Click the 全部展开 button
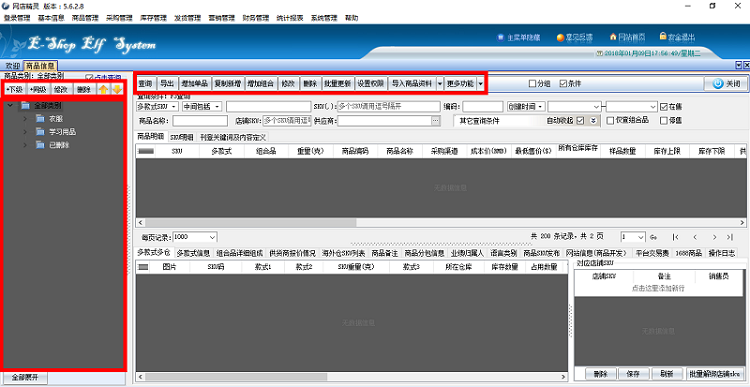 coord(24,377)
